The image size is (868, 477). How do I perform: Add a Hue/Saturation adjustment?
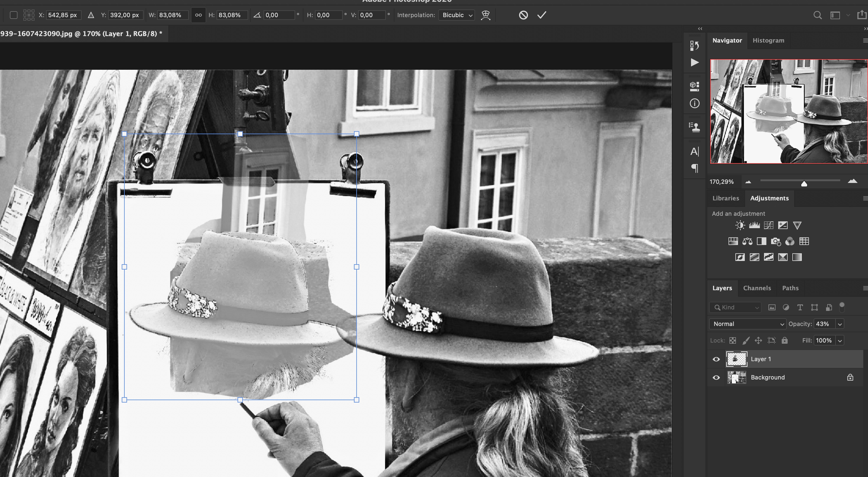[733, 241]
